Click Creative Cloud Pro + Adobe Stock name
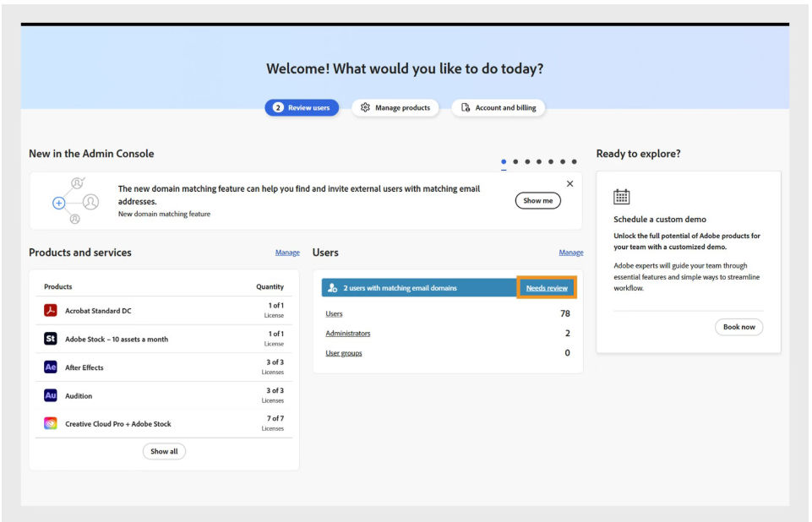Image resolution: width=812 pixels, height=522 pixels. tap(118, 424)
